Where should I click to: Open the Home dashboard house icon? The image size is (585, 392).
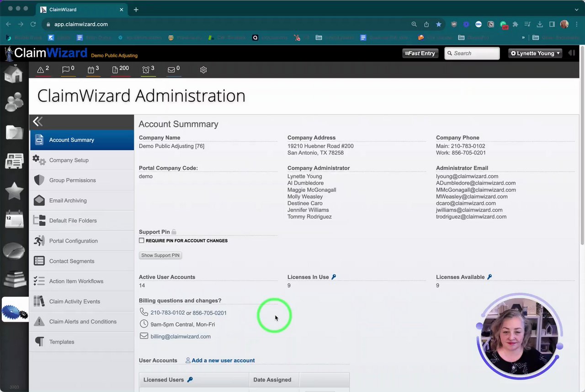click(x=14, y=74)
